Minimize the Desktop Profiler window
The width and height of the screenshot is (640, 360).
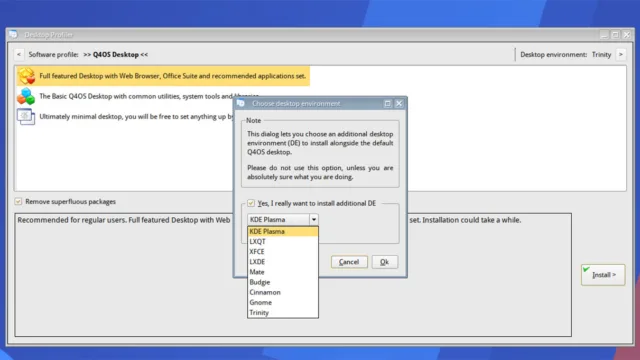[x=604, y=35]
